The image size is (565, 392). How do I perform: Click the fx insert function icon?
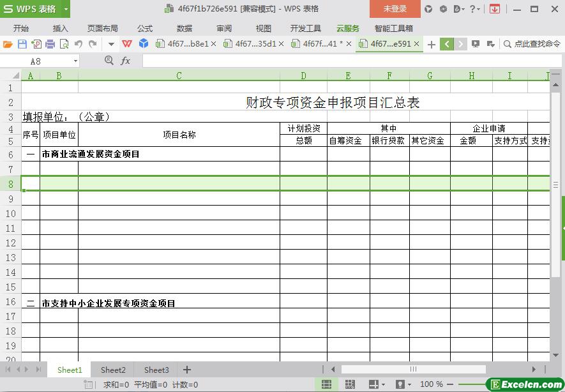125,61
